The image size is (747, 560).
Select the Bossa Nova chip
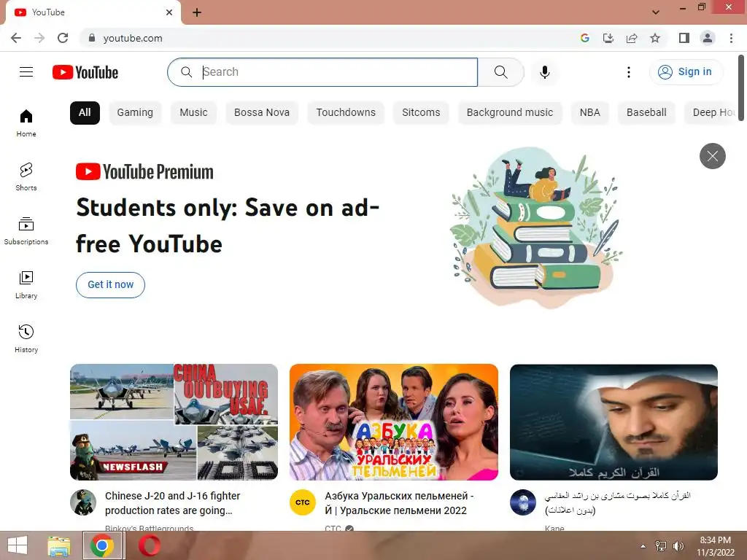(x=262, y=113)
